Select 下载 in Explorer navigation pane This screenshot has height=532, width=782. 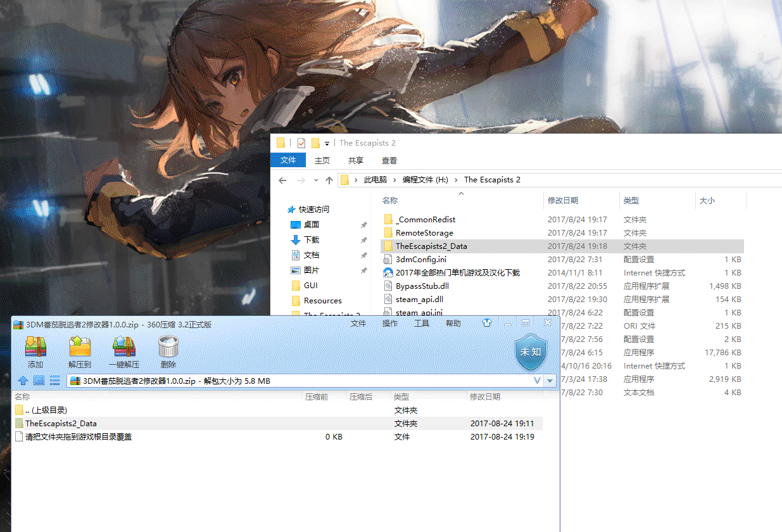click(x=312, y=239)
